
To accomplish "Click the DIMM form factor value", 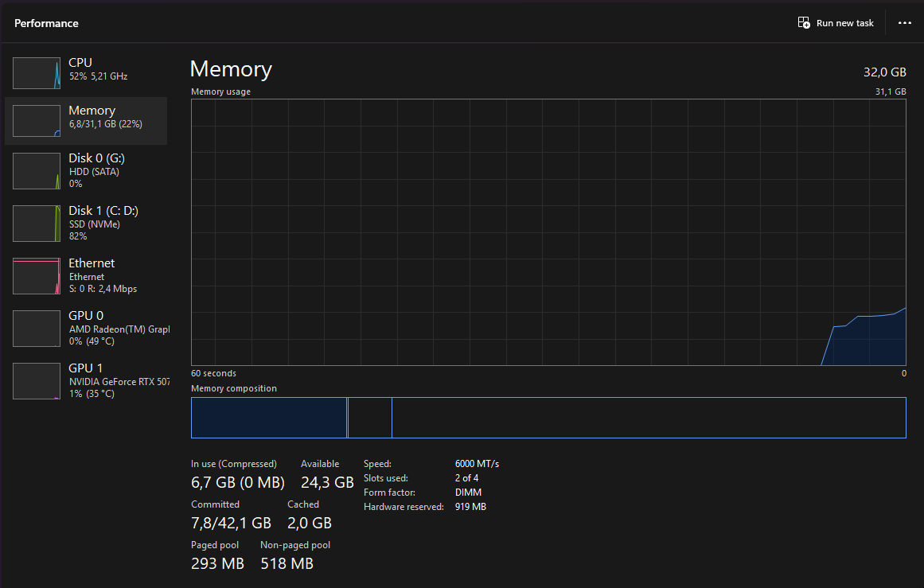I will [x=468, y=492].
